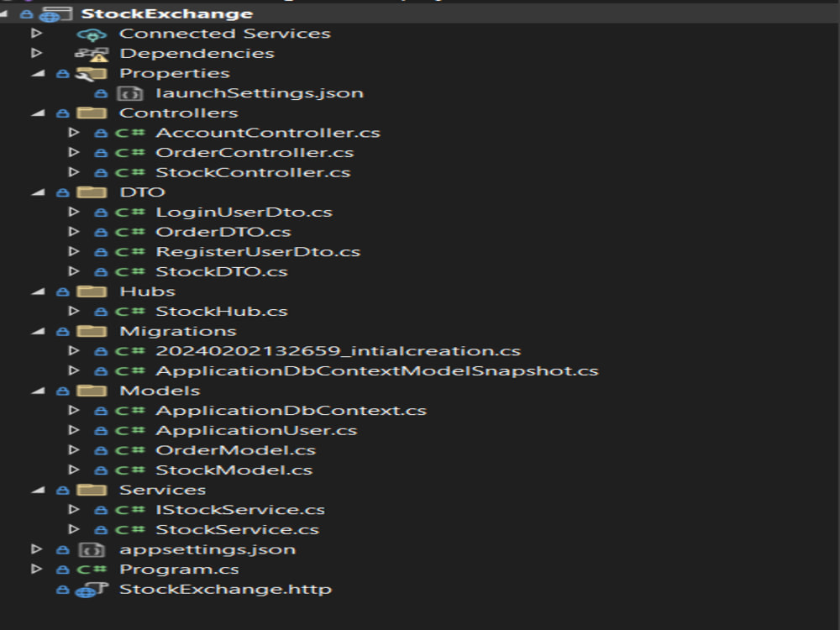The height and width of the screenshot is (630, 840).
Task: Expand the 20240202132659_intialcreation.cs arrow
Action: [x=75, y=351]
